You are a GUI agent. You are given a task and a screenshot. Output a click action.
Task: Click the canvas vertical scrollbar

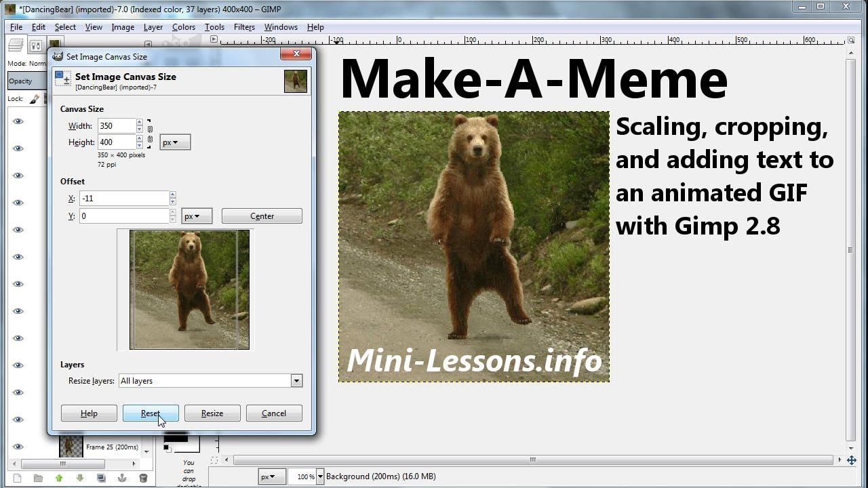point(850,249)
